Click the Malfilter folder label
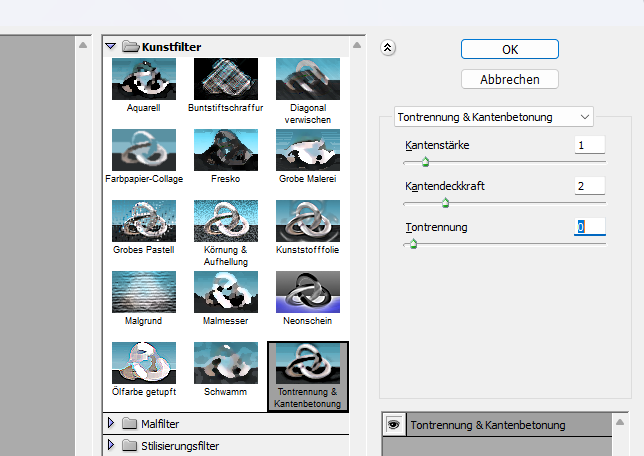Screen dimensions: 644x456 coord(160,424)
